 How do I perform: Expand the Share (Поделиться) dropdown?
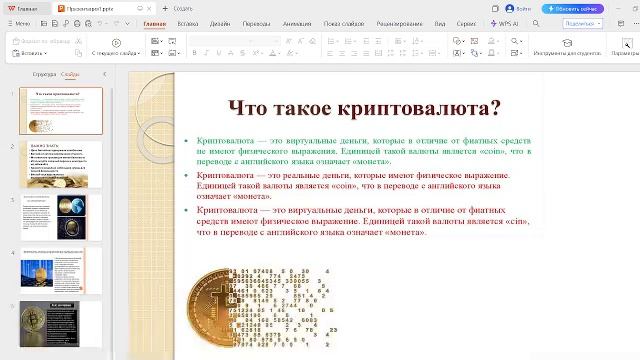pyautogui.click(x=599, y=24)
